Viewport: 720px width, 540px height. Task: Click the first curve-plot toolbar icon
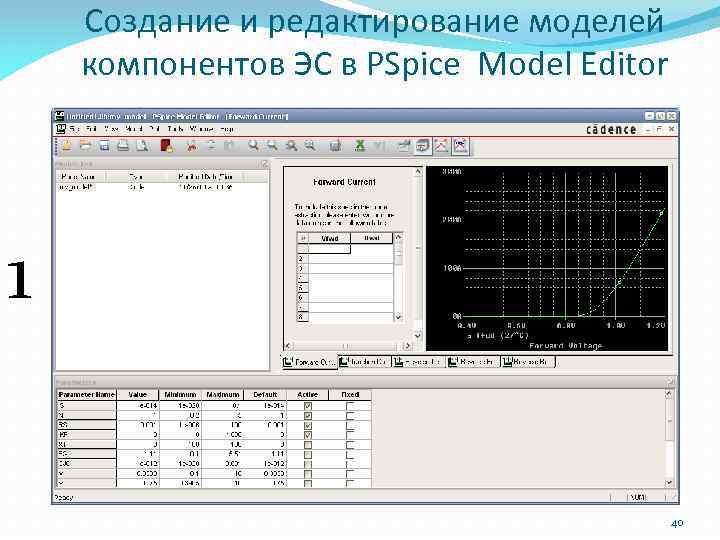pyautogui.click(x=441, y=146)
